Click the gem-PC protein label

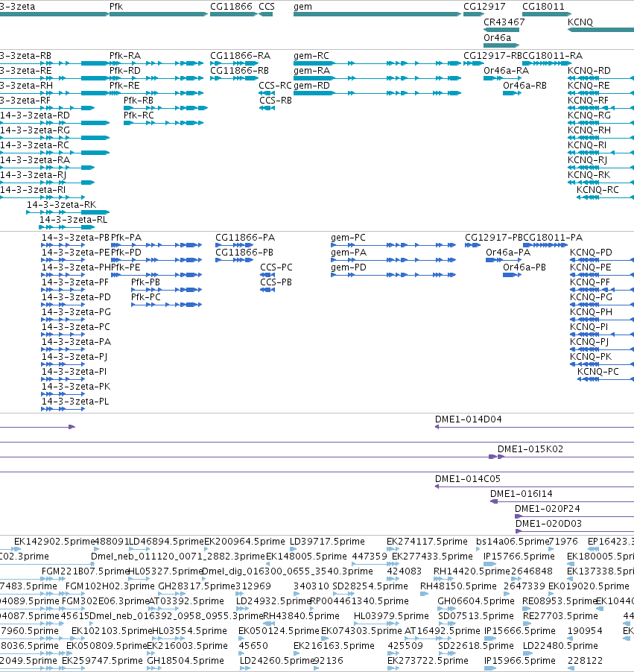348,238
